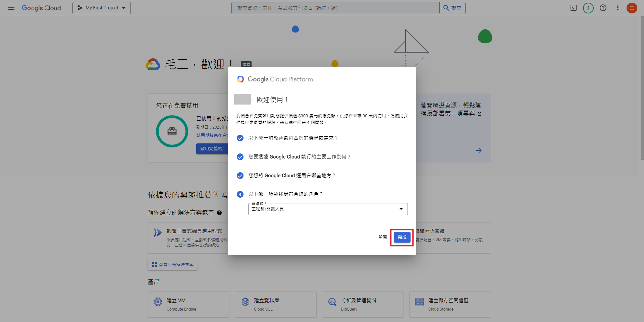The width and height of the screenshot is (644, 322).
Task: Click 啟用完整帳戶 to activate full account
Action: coord(212,148)
